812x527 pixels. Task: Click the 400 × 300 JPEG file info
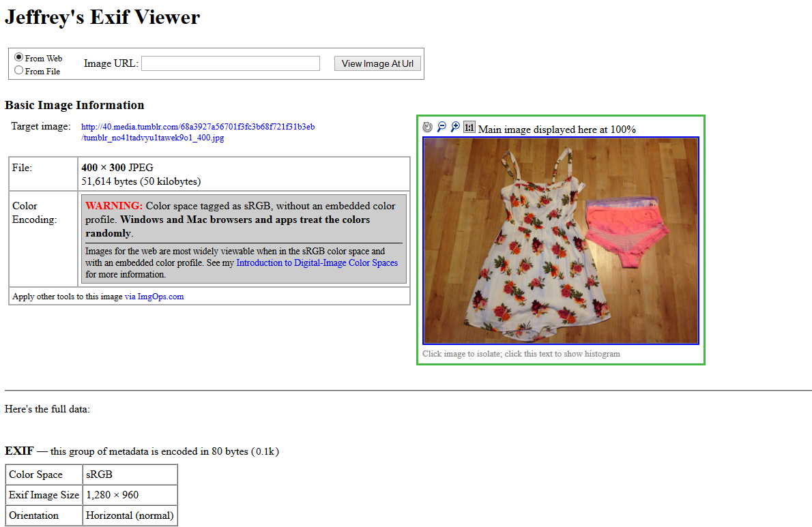click(x=117, y=168)
